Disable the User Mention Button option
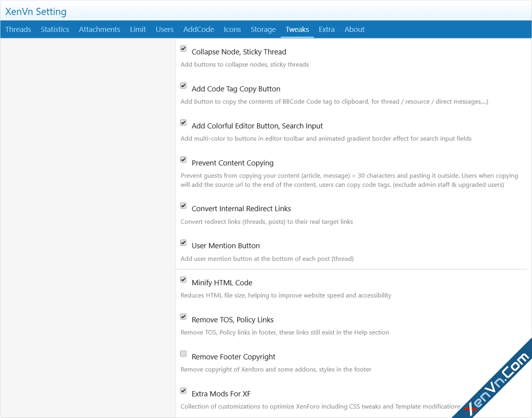This screenshot has height=418, width=532. tap(183, 243)
